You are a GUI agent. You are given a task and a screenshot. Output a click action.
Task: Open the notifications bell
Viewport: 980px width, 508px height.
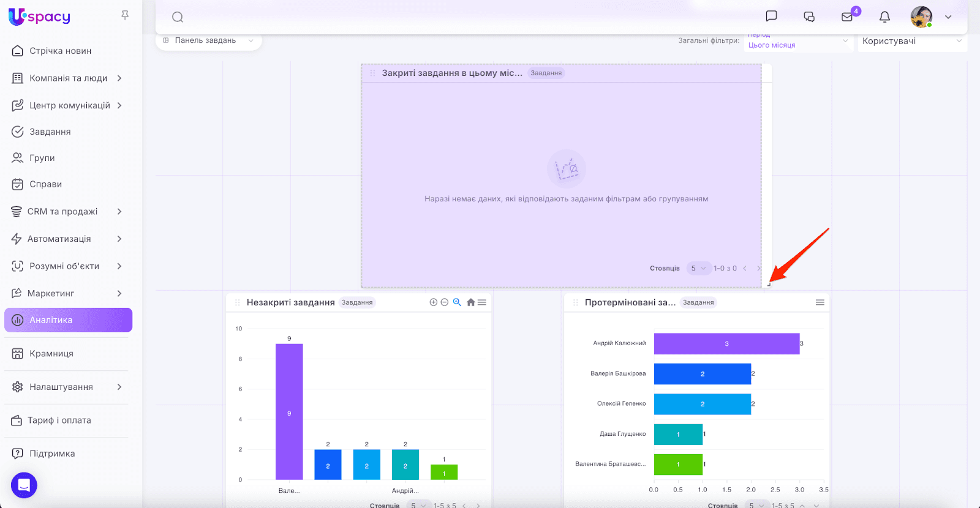[884, 17]
